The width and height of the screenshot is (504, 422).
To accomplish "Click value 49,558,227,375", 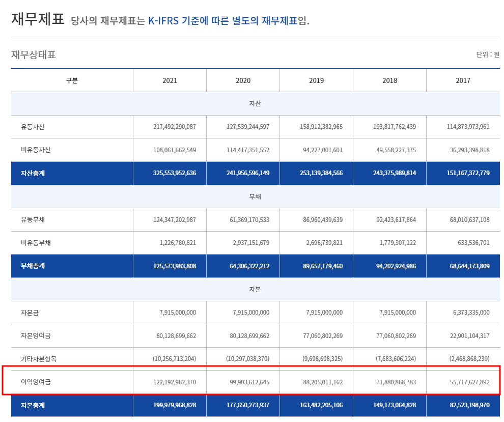I will click(x=396, y=150).
